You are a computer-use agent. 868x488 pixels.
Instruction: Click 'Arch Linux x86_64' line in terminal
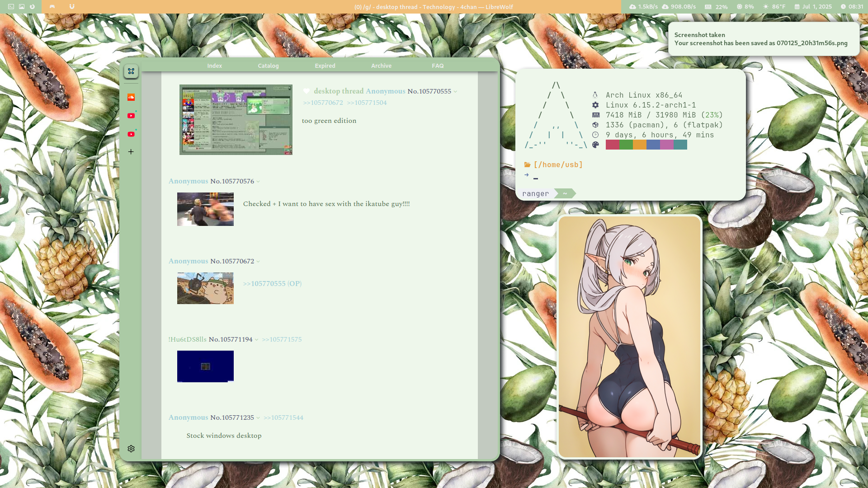pyautogui.click(x=644, y=95)
